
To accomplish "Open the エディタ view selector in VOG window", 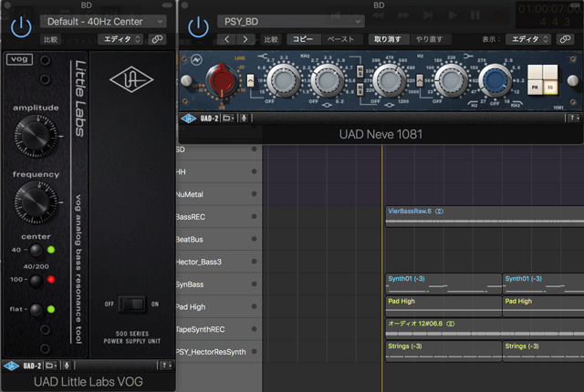I will (121, 39).
